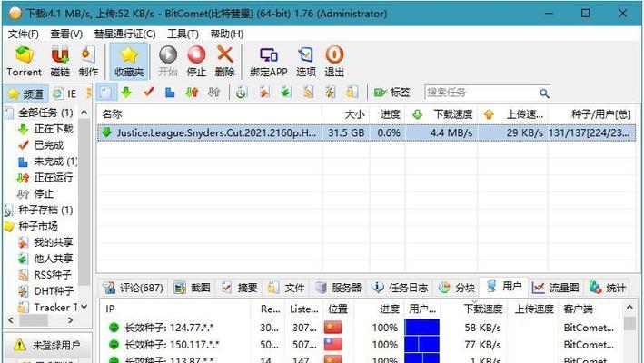644x363 pixels.
Task: Click the 我的共享 filter icon in filter bar
Action: 264,93
